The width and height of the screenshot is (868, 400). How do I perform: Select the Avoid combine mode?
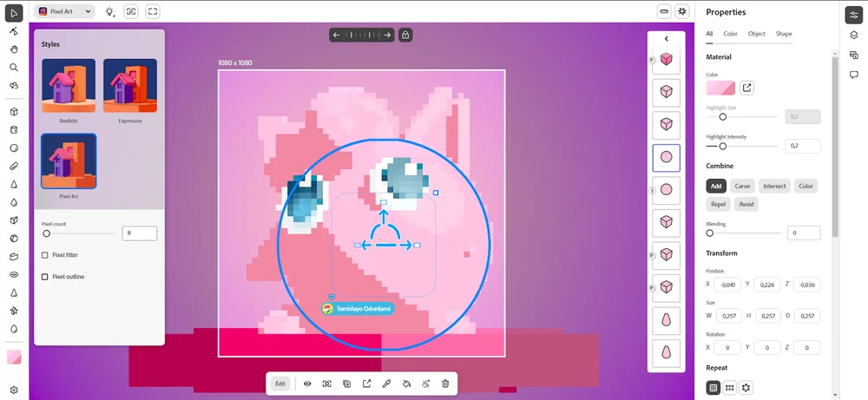pyautogui.click(x=746, y=204)
